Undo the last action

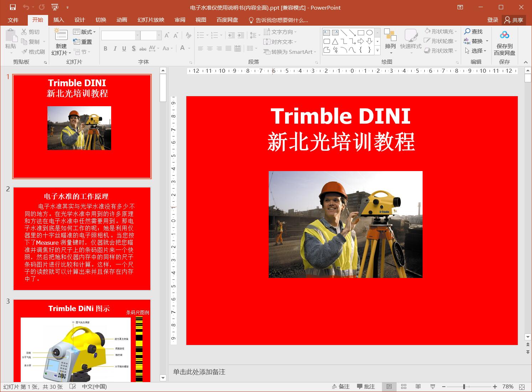click(x=26, y=7)
